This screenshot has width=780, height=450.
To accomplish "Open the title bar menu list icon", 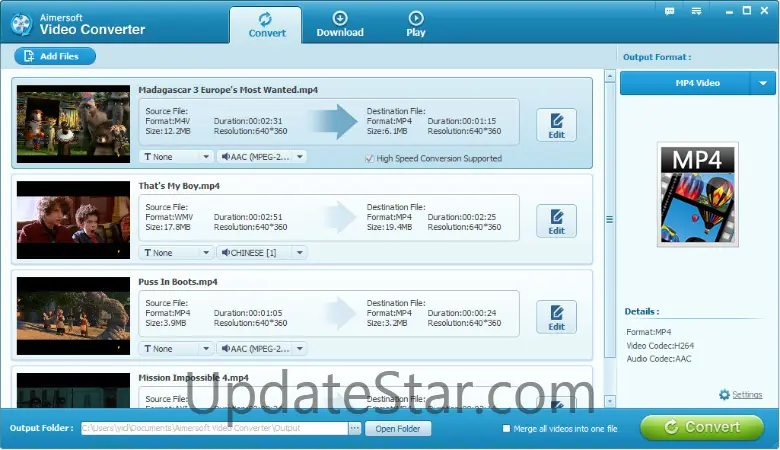I will pyautogui.click(x=696, y=11).
